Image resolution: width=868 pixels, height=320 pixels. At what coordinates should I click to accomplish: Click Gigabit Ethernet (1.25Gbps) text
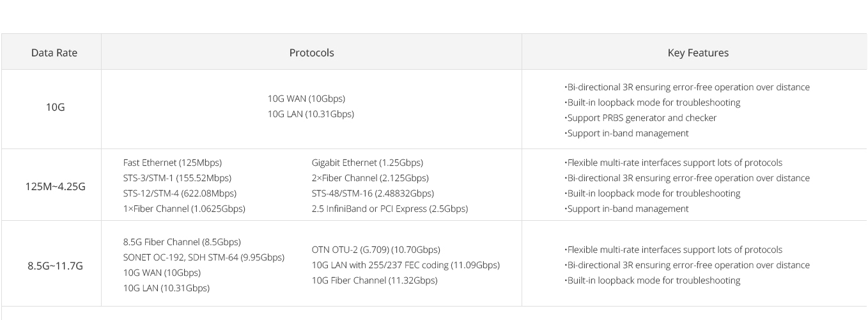tap(368, 163)
